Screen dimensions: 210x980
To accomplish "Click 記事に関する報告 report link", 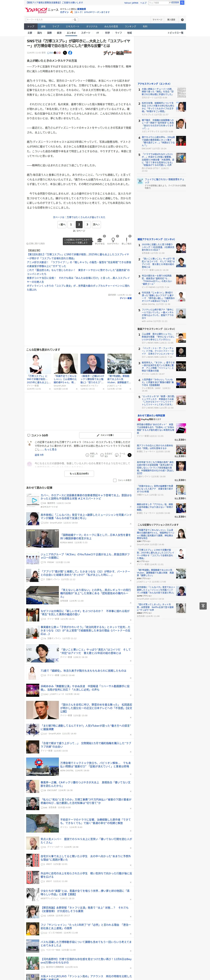I will tap(36, 244).
